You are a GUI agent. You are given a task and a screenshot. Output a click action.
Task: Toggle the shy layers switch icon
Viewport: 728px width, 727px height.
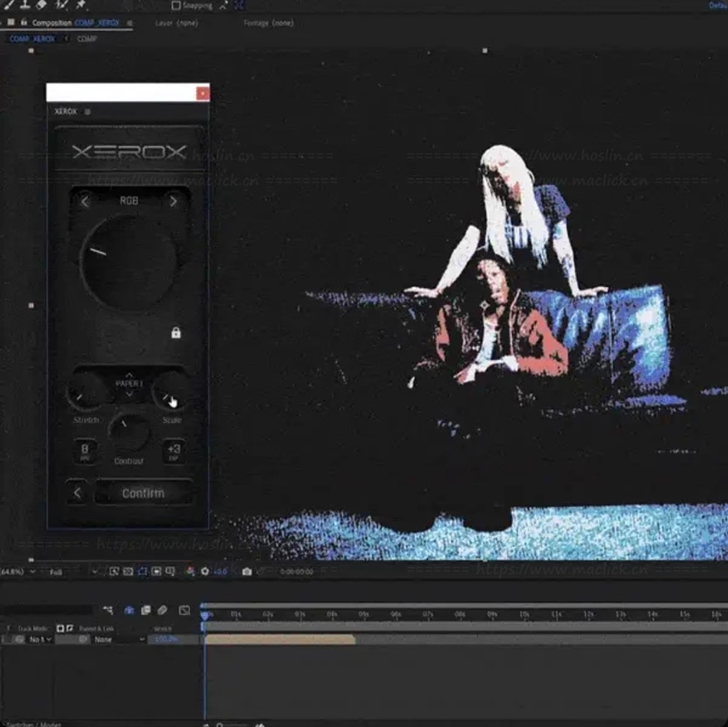coord(129,610)
